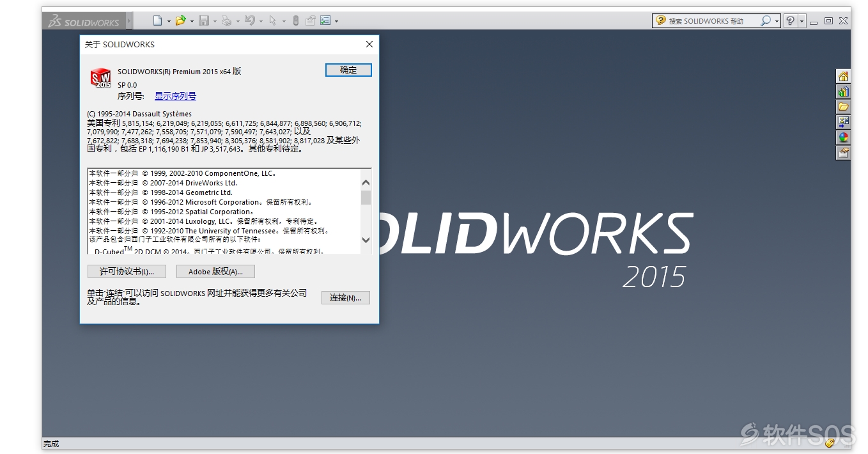Click the status bar icon at the bottom right
The width and height of the screenshot is (868, 454).
click(830, 442)
